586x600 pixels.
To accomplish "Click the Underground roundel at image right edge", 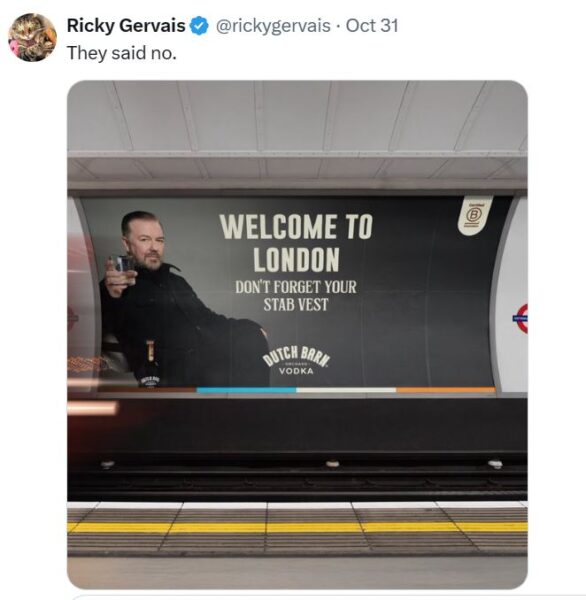I will (521, 318).
